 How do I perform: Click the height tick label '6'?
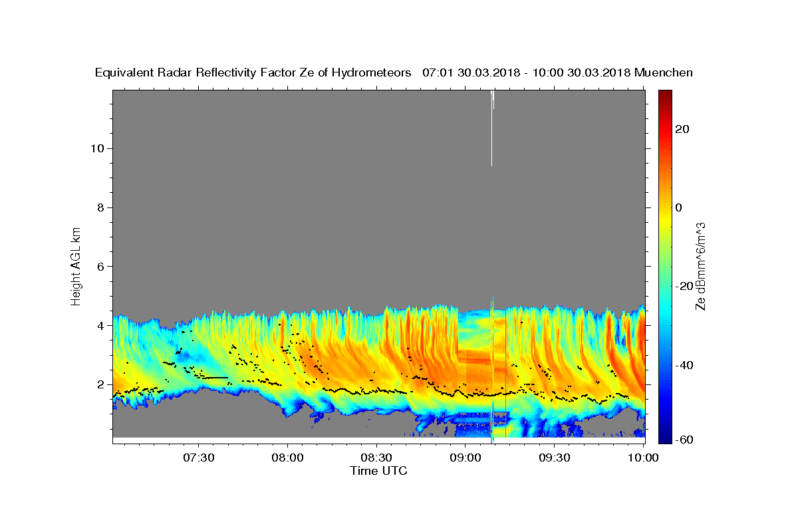pos(101,267)
